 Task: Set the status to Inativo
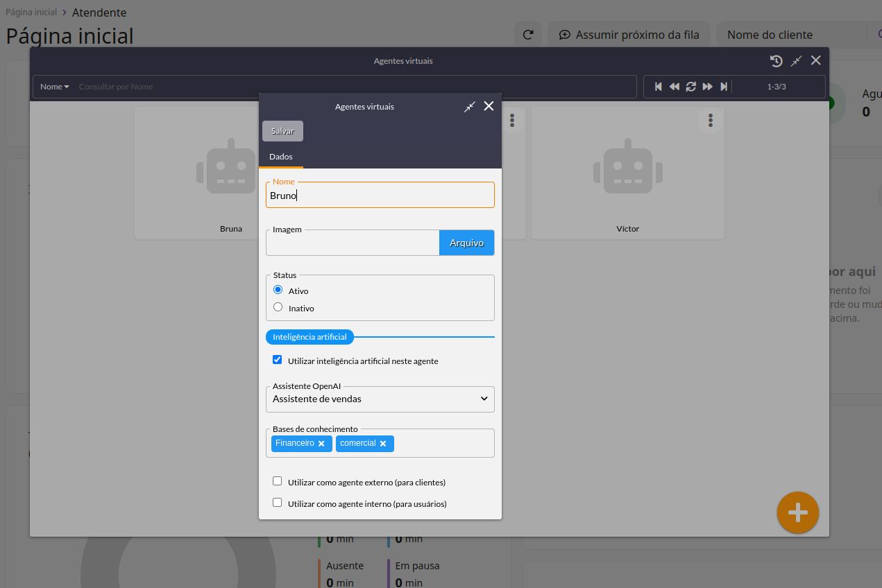(x=278, y=307)
